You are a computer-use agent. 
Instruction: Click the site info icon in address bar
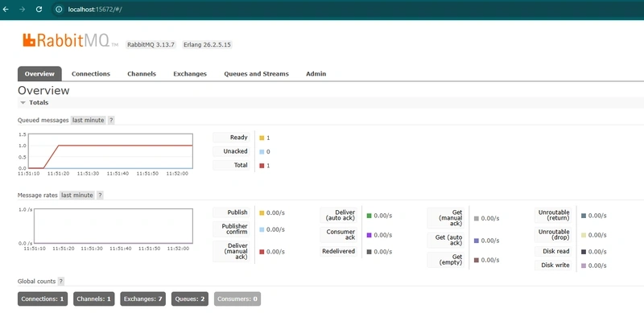59,9
